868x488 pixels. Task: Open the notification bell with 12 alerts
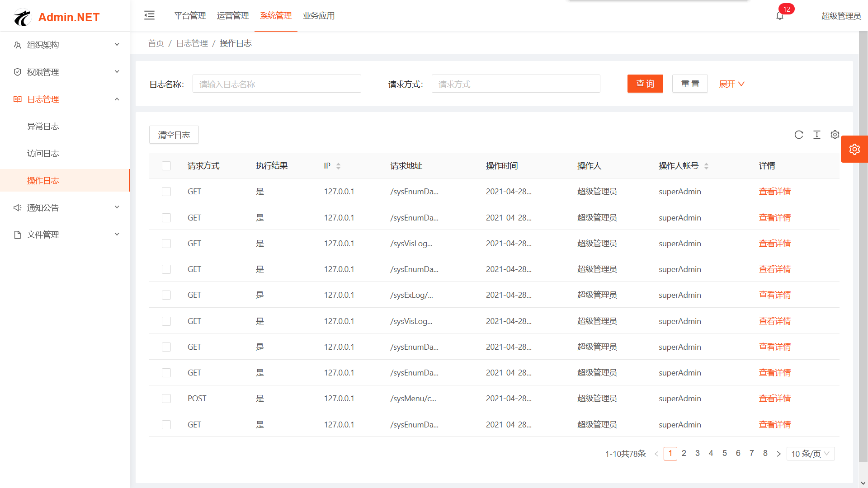[780, 16]
